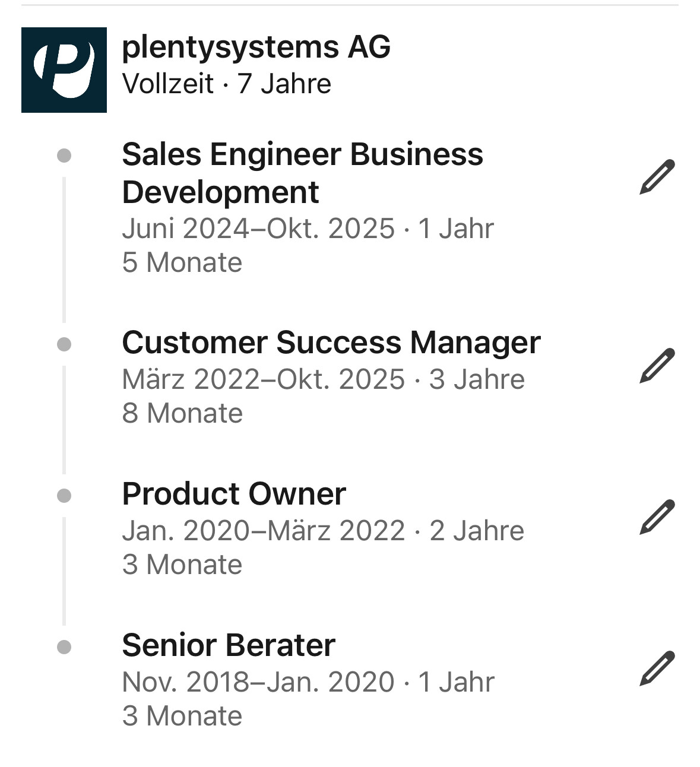Open the plentysystems AG company logo

click(x=64, y=70)
